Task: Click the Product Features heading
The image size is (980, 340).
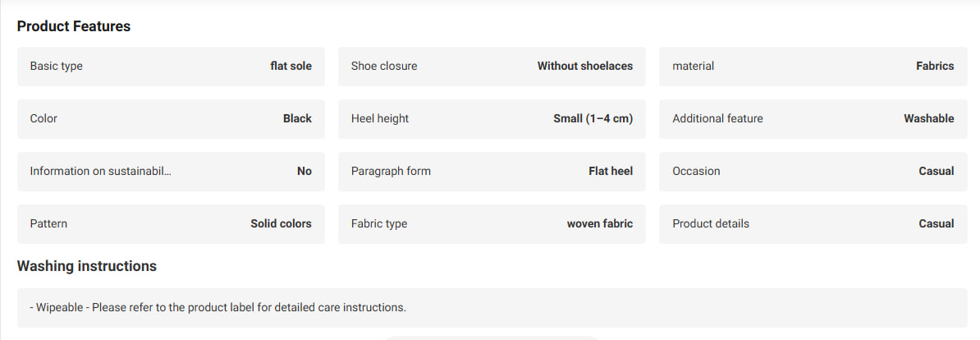Action: (x=74, y=26)
